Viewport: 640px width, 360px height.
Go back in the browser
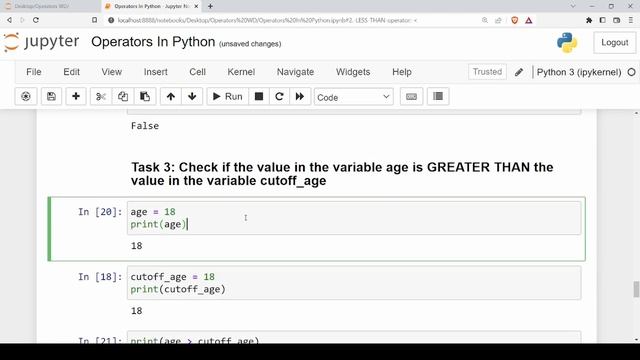coord(9,20)
